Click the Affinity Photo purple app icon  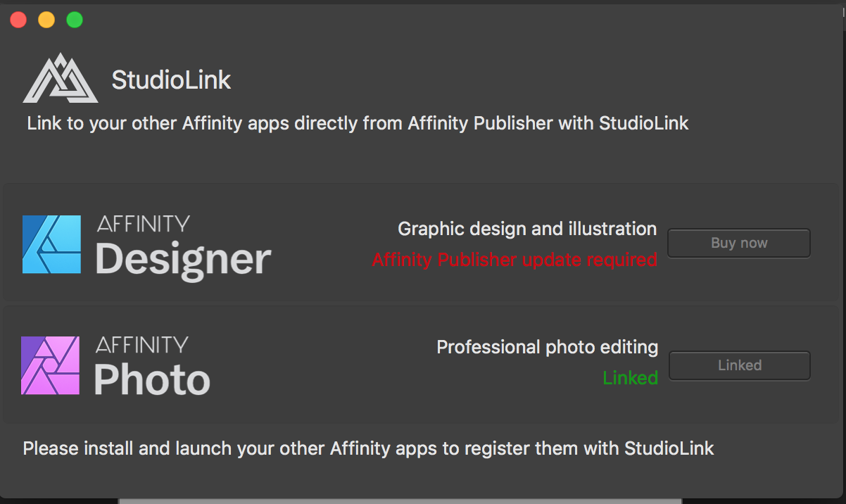pos(51,365)
